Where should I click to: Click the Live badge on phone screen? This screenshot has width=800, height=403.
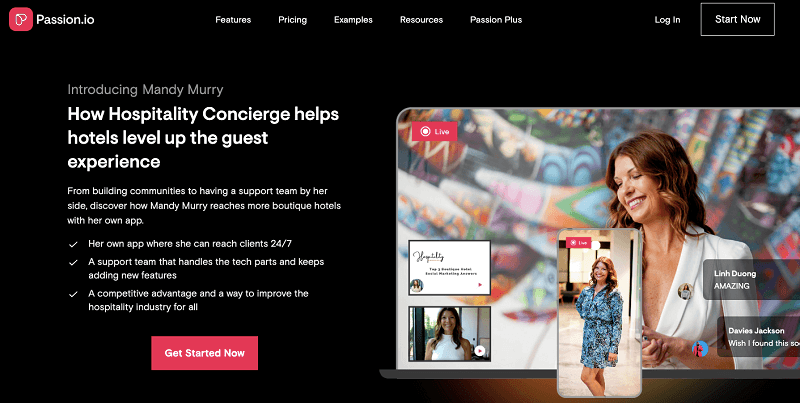click(x=578, y=243)
